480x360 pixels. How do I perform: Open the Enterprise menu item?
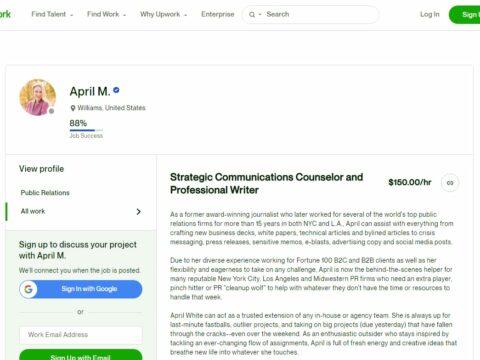pos(218,14)
